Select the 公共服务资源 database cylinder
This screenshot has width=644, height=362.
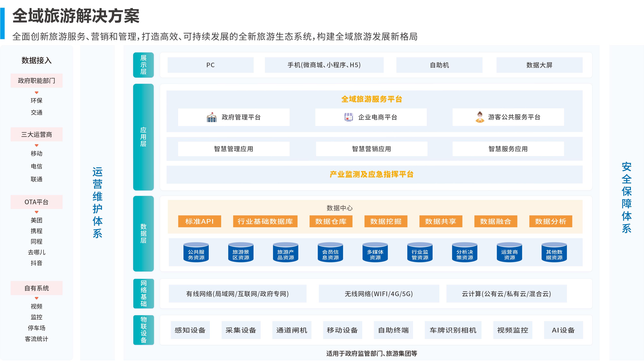[196, 253]
